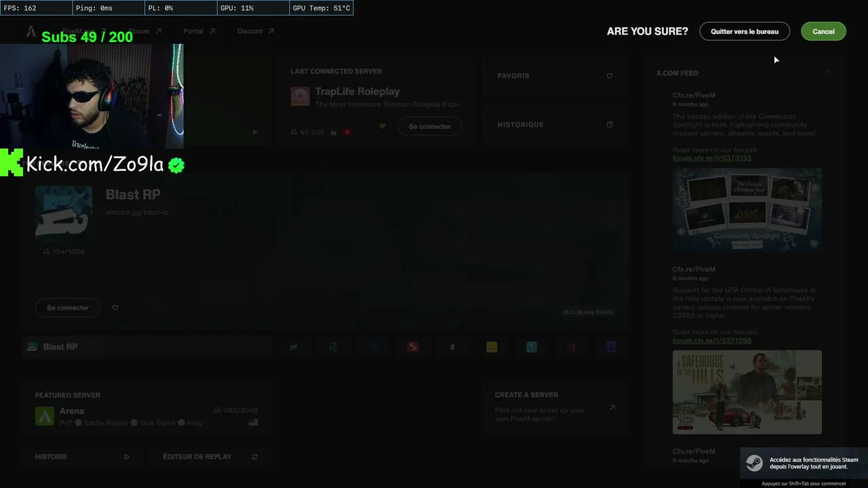Click the Blast RP player count 154/1024
This screenshot has width=868, height=488.
point(63,251)
